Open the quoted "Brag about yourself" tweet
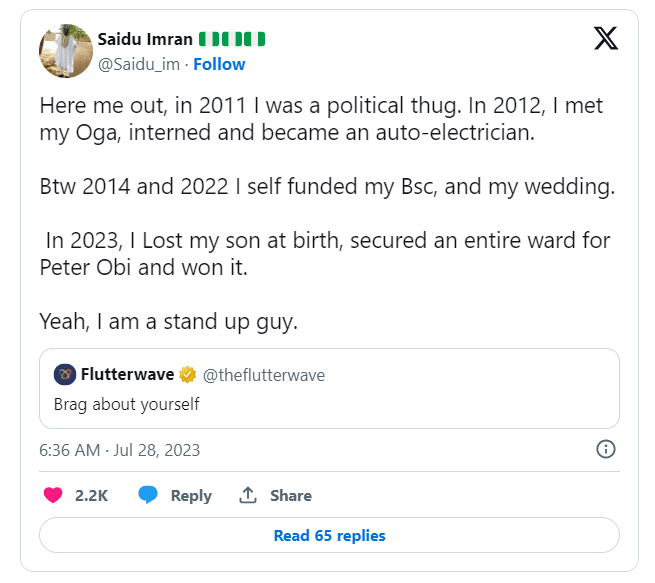The height and width of the screenshot is (583, 655). [x=328, y=404]
